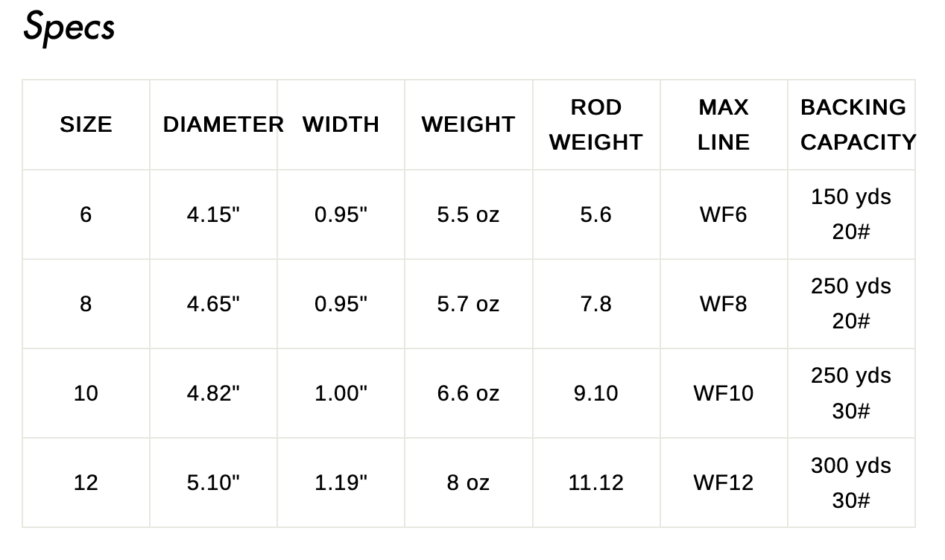Click the DIAMETER column header

224,124
